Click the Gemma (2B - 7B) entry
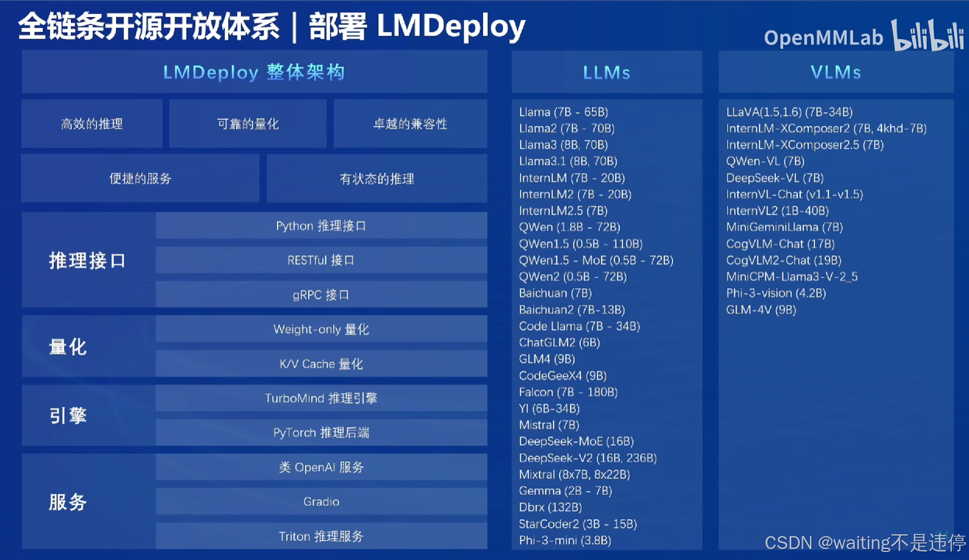 coord(565,491)
